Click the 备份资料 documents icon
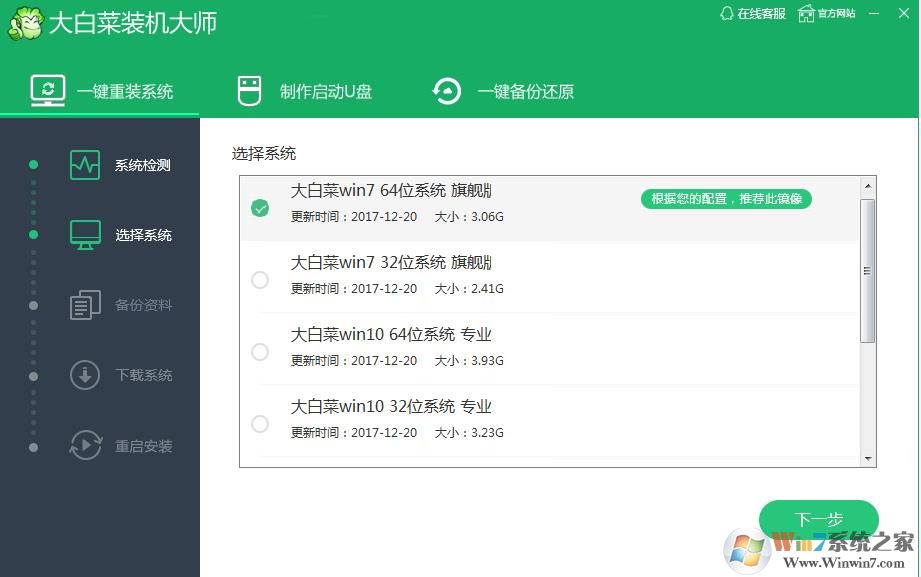 tap(85, 305)
